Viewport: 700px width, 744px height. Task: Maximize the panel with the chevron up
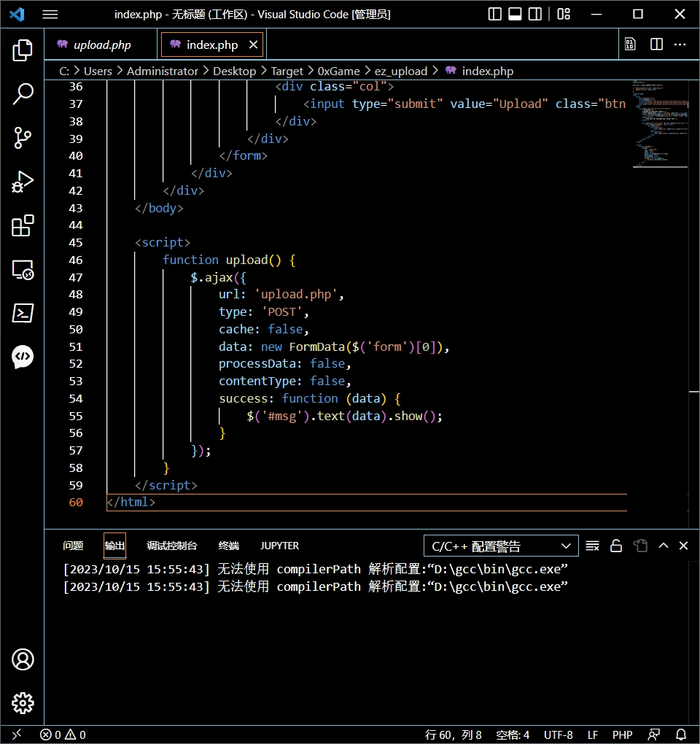(x=664, y=546)
